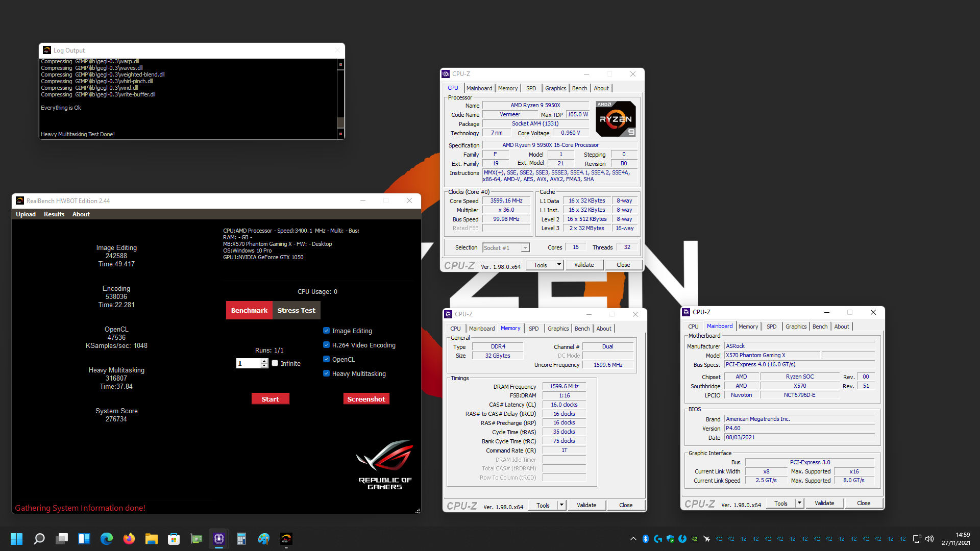
Task: Click Log Output scrollbar down arrow
Action: 340,134
